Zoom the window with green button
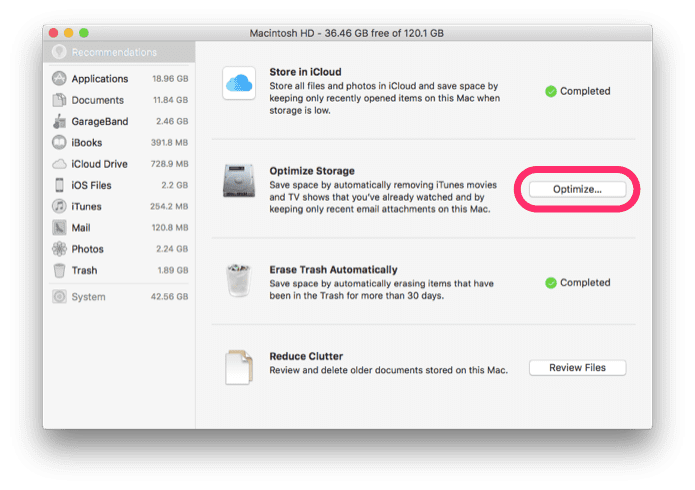Image resolution: width=695 pixels, height=490 pixels. [x=84, y=33]
